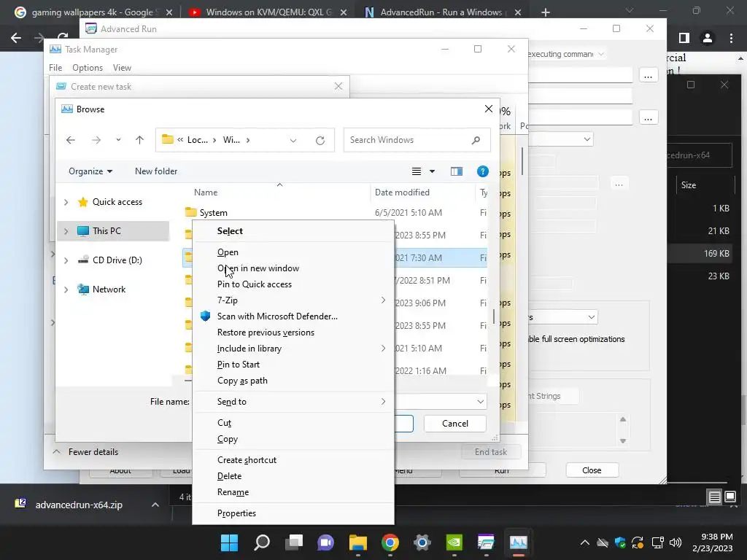
Task: Open the Organize dropdown
Action: (90, 171)
